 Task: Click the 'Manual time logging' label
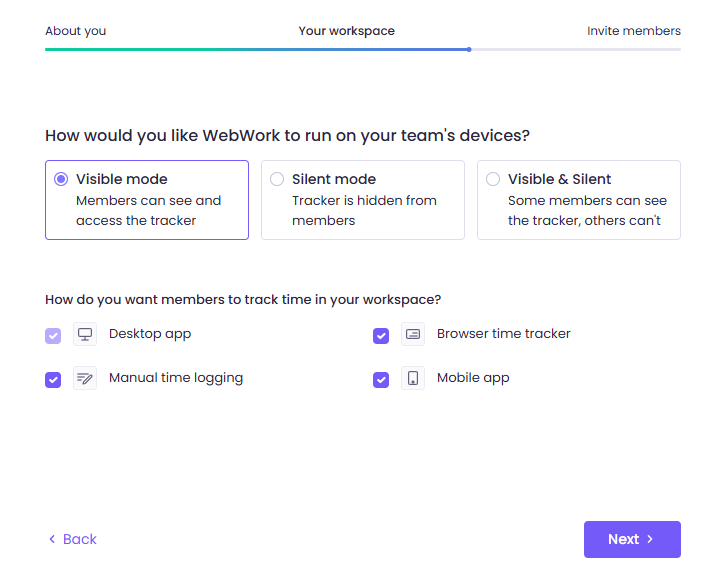[x=176, y=378]
